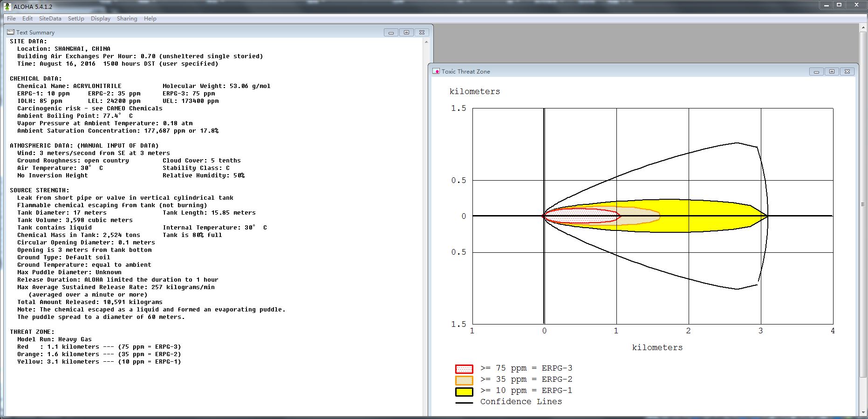Screen dimensions: 868x419
Task: Click the 'Wind: 3 meters/second from SE' line
Action: coord(94,153)
